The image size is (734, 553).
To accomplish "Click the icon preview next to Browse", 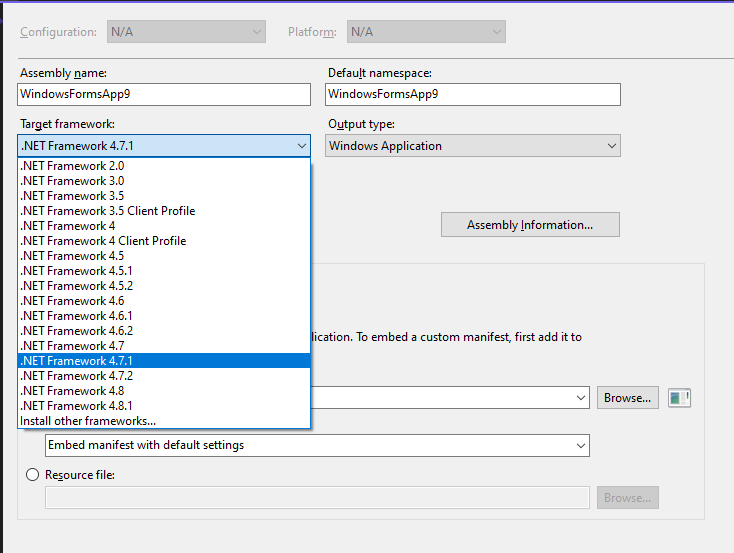I will [x=679, y=398].
